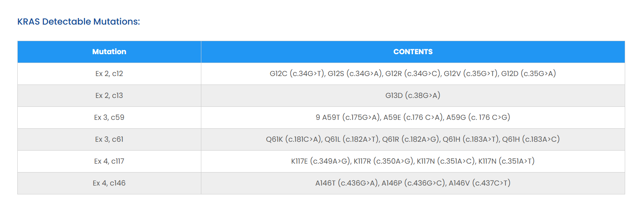Click the CONTENTS column header
The width and height of the screenshot is (644, 204).
coord(413,52)
